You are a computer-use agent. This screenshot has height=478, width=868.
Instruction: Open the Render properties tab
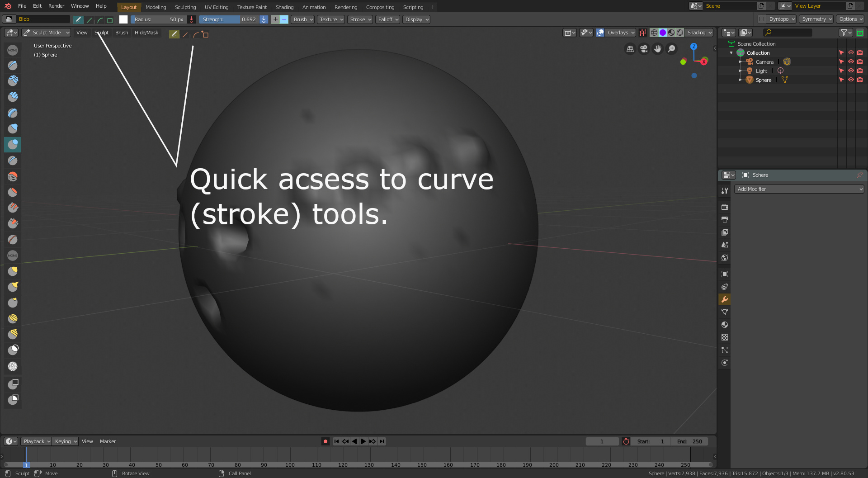point(725,207)
